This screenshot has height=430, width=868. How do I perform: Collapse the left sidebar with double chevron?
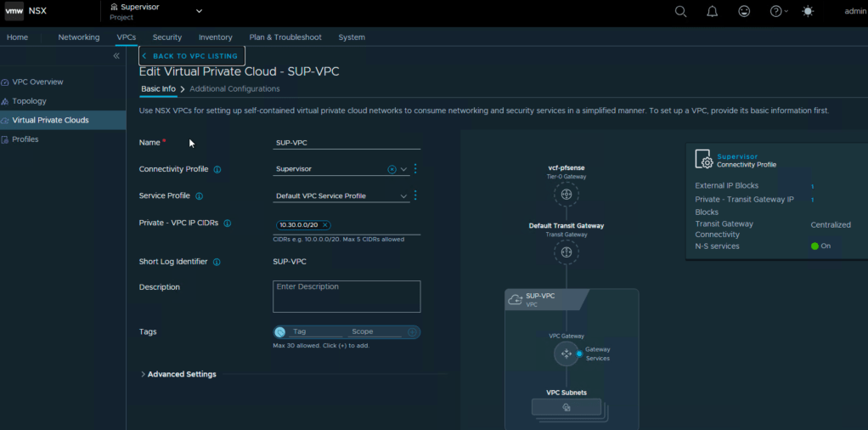pyautogui.click(x=116, y=56)
